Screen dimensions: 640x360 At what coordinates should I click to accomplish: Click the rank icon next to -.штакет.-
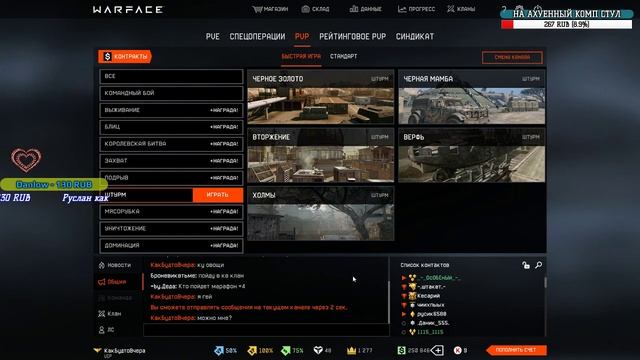click(412, 287)
